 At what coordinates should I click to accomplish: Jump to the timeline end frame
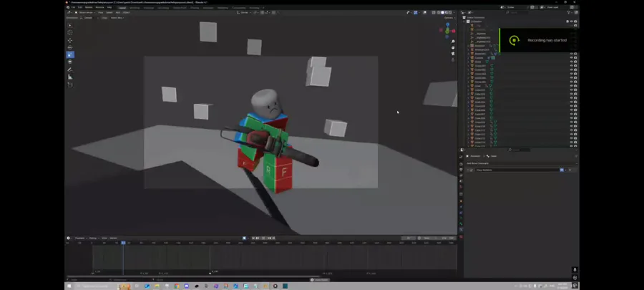(x=273, y=238)
